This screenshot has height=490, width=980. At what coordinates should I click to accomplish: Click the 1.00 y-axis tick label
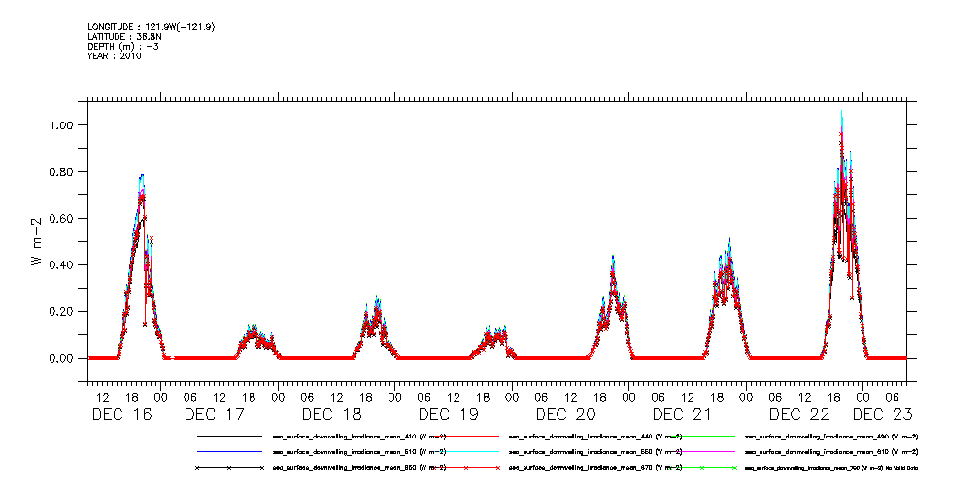[x=63, y=125]
